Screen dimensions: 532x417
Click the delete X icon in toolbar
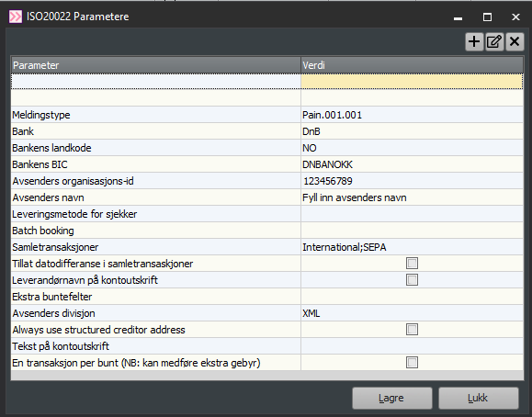515,41
